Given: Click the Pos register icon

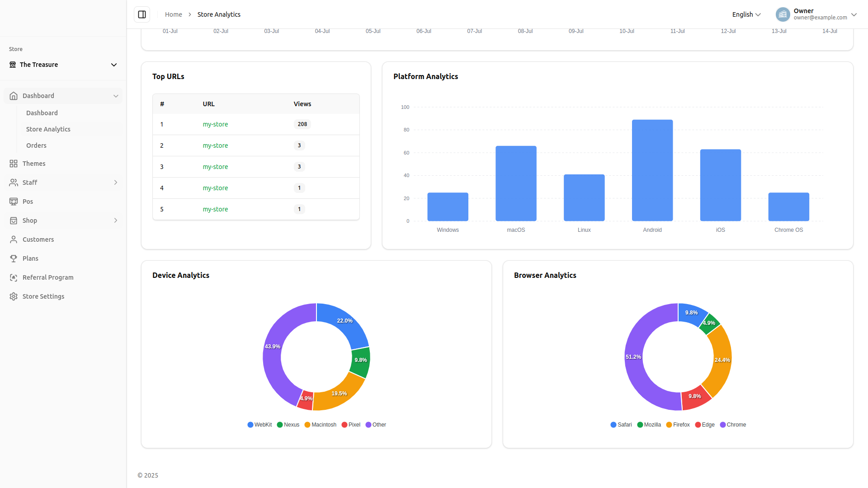Looking at the screenshot, I should tap(14, 202).
